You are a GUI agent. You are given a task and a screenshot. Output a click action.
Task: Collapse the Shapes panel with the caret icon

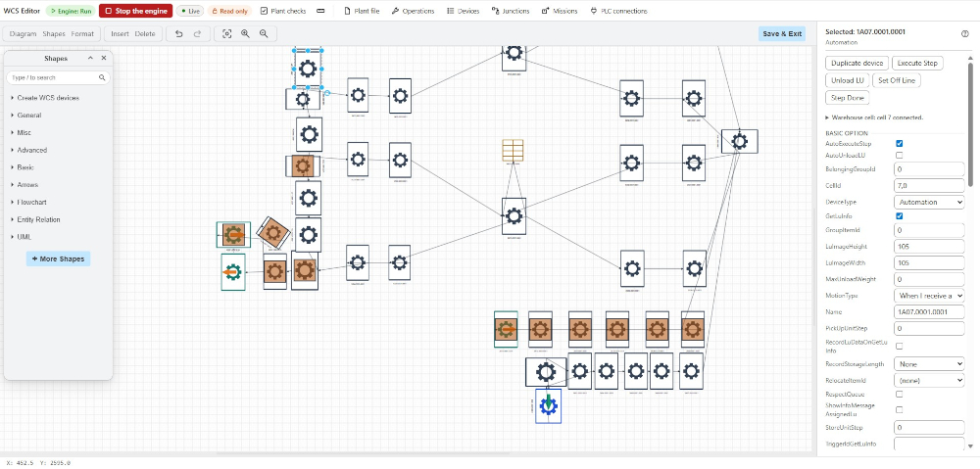point(90,58)
